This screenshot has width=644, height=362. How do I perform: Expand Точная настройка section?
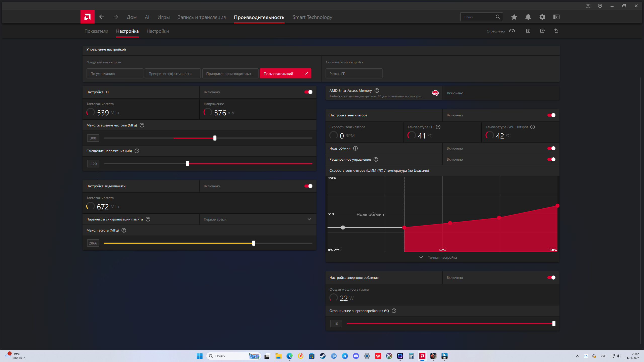[x=442, y=257]
